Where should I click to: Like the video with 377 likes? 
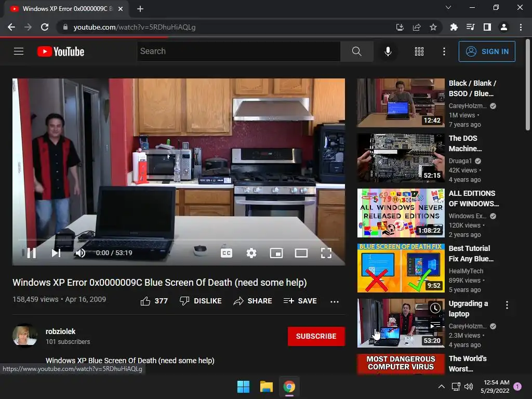(154, 301)
